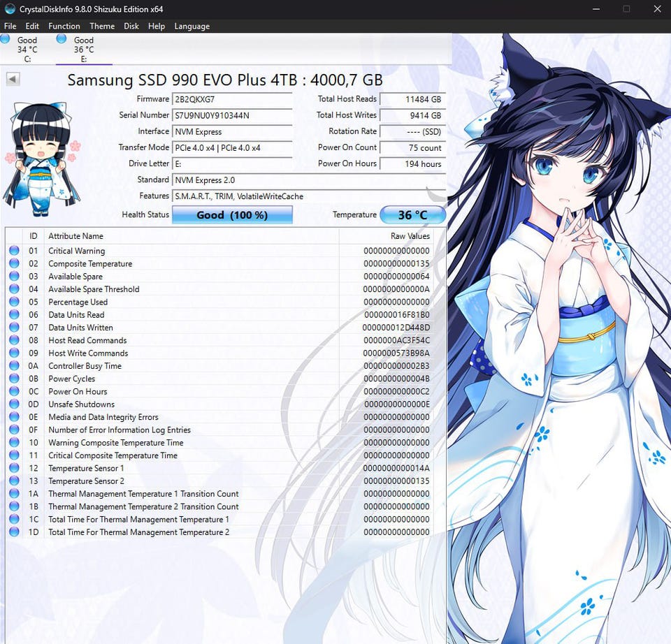Click the Power On Hours value 194 hours
This screenshot has height=644, width=671.
click(413, 163)
